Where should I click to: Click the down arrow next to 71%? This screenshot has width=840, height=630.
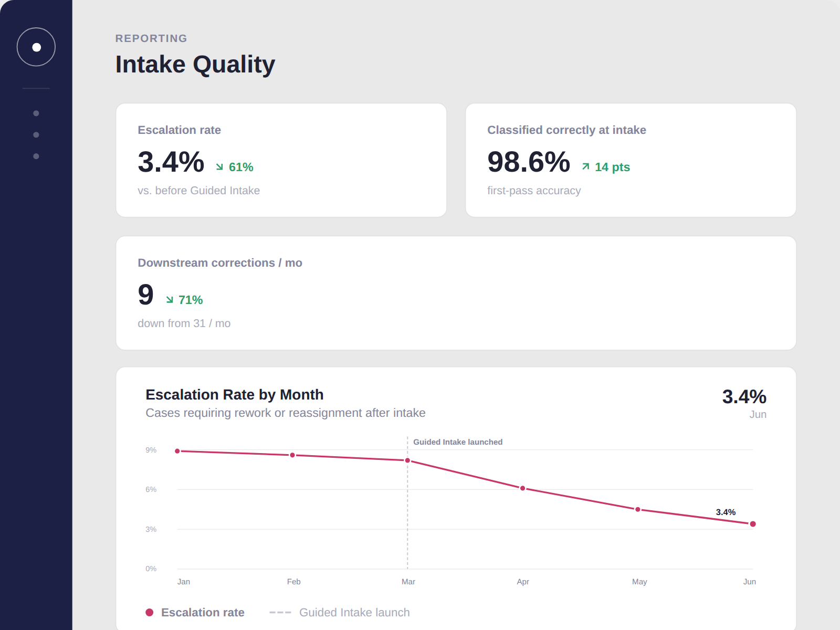170,300
